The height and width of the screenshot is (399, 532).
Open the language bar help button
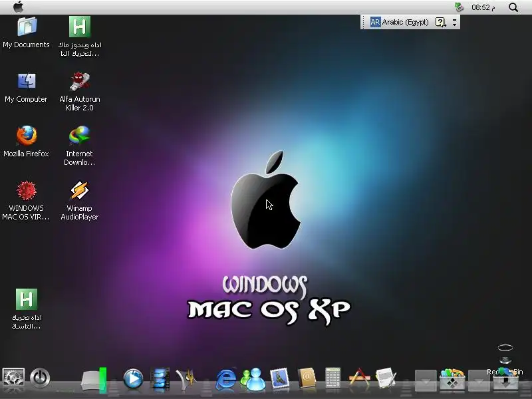click(440, 22)
